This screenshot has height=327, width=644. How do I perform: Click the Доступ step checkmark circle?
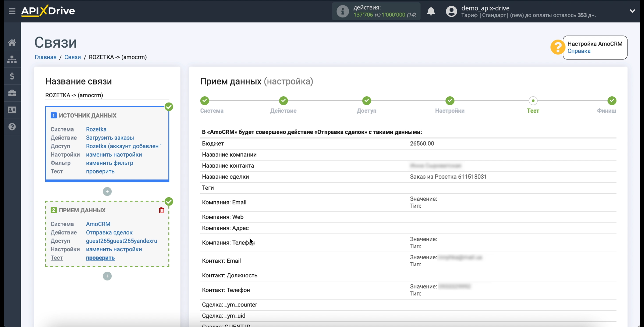tap(367, 101)
